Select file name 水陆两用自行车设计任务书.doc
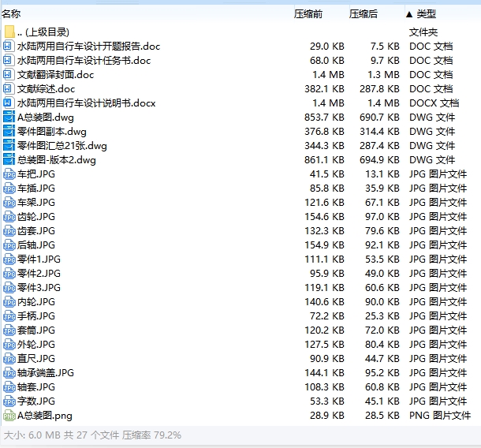481x448 pixels. click(x=84, y=61)
